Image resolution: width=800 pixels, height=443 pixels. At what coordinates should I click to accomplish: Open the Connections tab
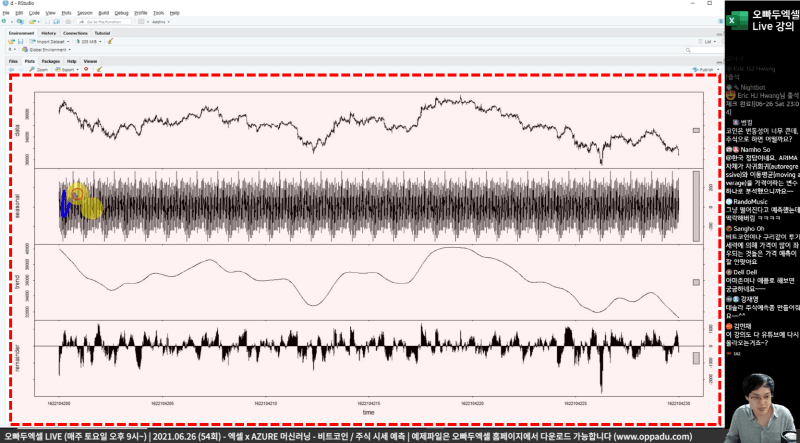pos(75,33)
